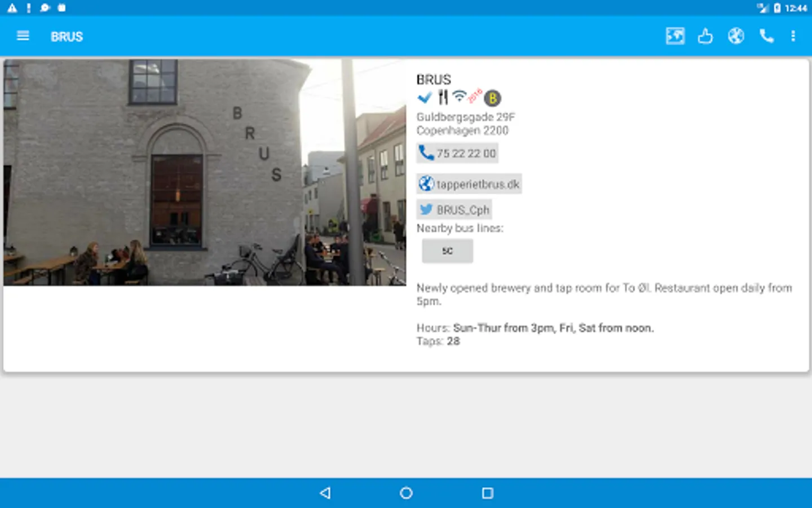Open tapperietbrus.dk website link
Image resolution: width=812 pixels, height=508 pixels.
tap(469, 183)
